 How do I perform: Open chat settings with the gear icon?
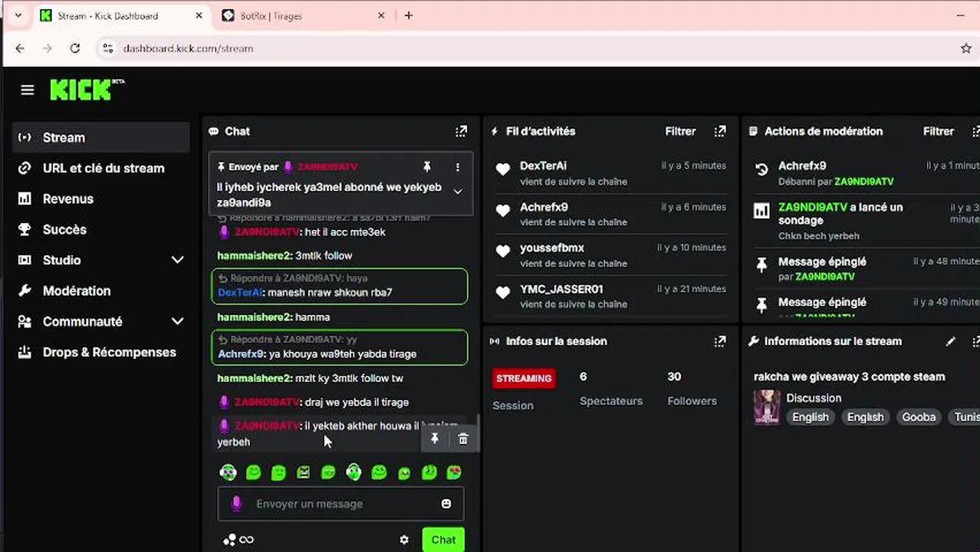[x=404, y=540]
